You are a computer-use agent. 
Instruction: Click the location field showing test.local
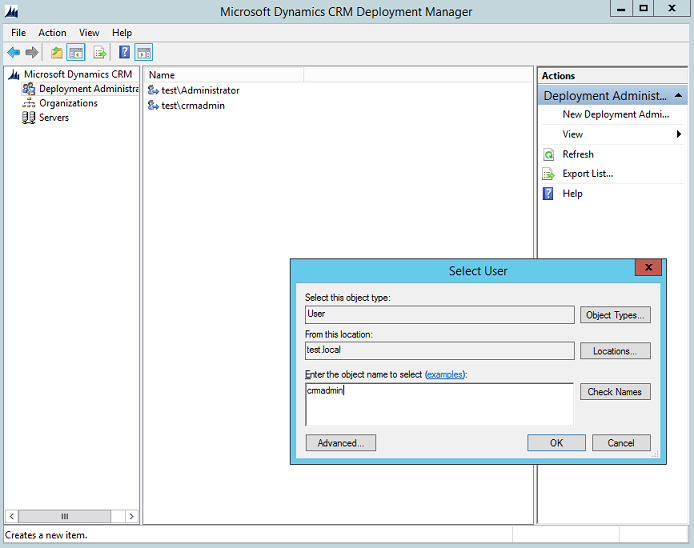[440, 351]
